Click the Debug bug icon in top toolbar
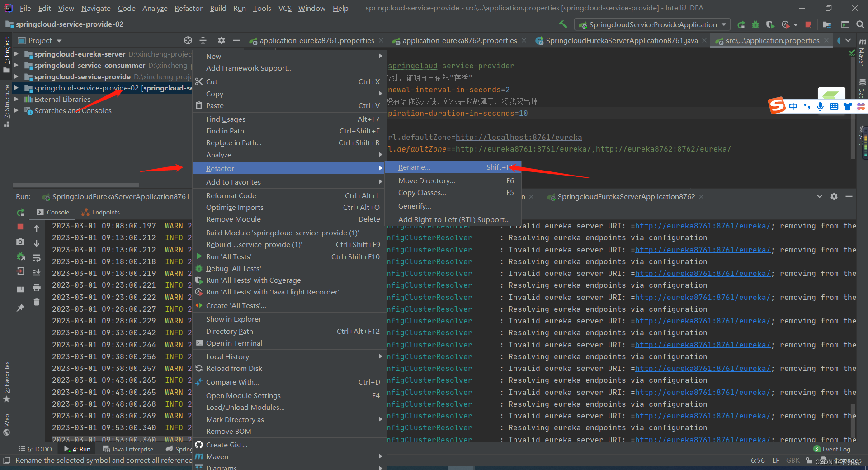Image resolution: width=868 pixels, height=470 pixels. 755,25
